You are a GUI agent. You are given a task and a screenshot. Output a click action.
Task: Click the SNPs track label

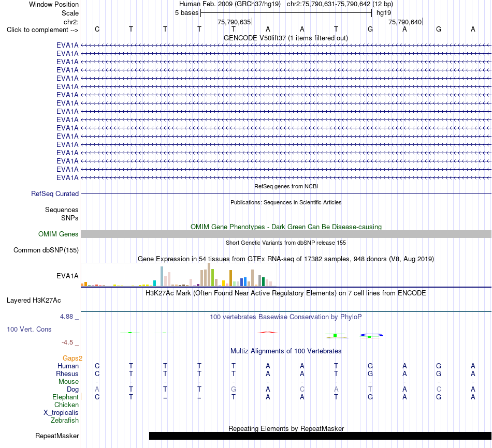[70, 218]
